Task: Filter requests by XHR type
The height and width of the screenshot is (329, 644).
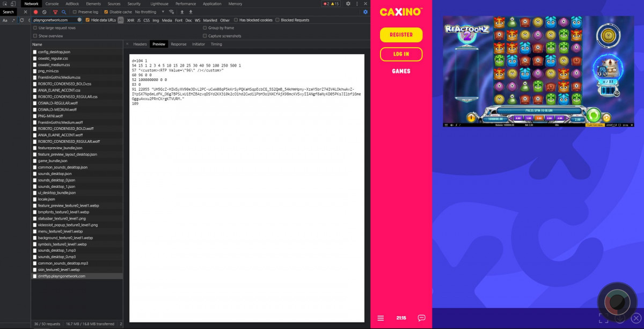Action: tap(130, 20)
